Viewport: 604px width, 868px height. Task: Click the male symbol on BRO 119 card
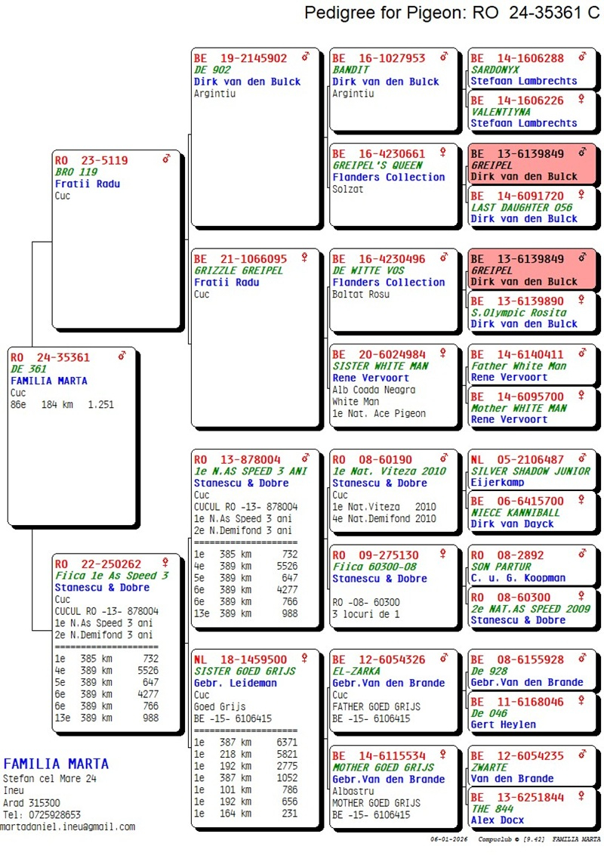(x=166, y=159)
